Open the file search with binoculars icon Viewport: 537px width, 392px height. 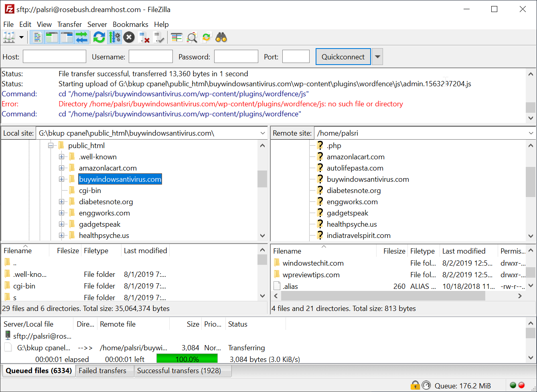click(x=221, y=37)
